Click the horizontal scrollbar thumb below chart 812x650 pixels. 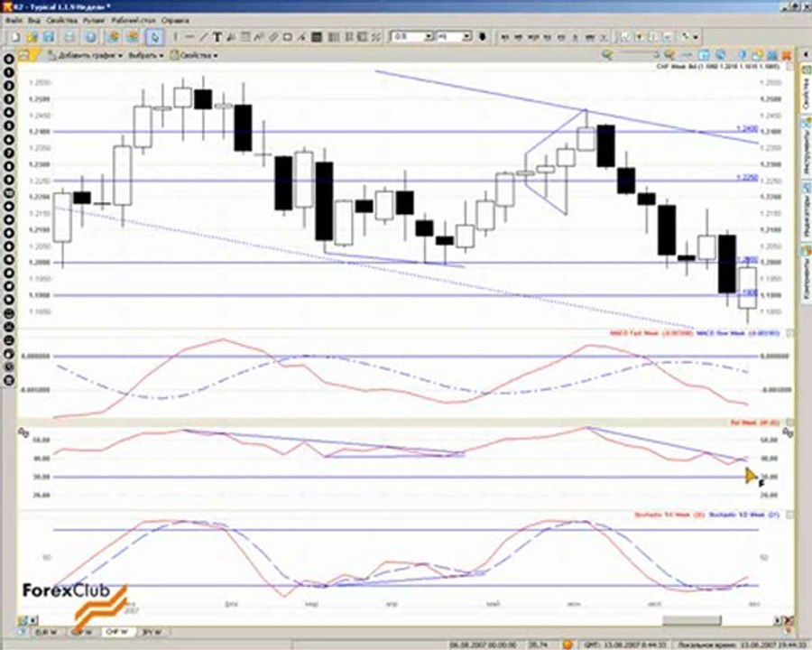click(691, 620)
